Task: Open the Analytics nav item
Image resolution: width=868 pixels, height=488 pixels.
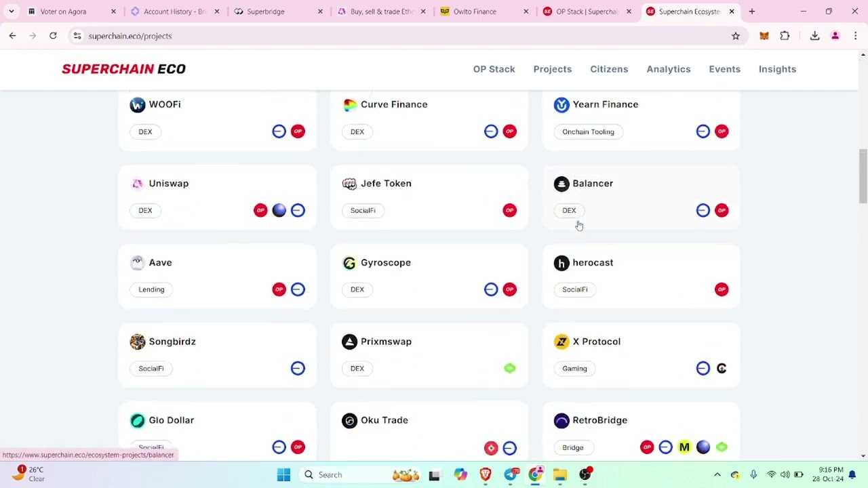Action: point(669,69)
